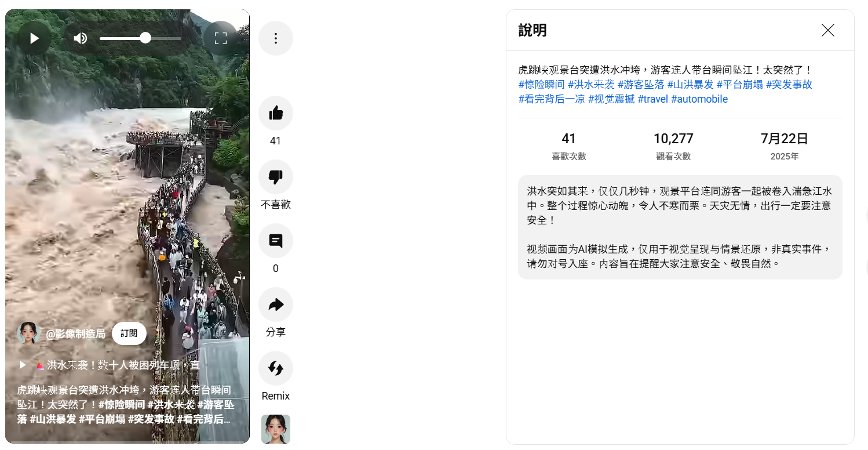868x450 pixels.
Task: Adjust the volume slider
Action: pyautogui.click(x=141, y=38)
